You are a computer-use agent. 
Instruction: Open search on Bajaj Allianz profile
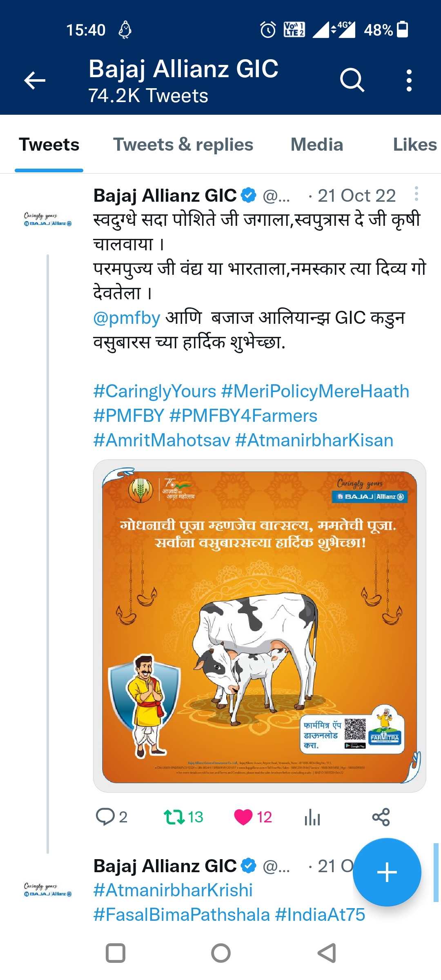352,80
